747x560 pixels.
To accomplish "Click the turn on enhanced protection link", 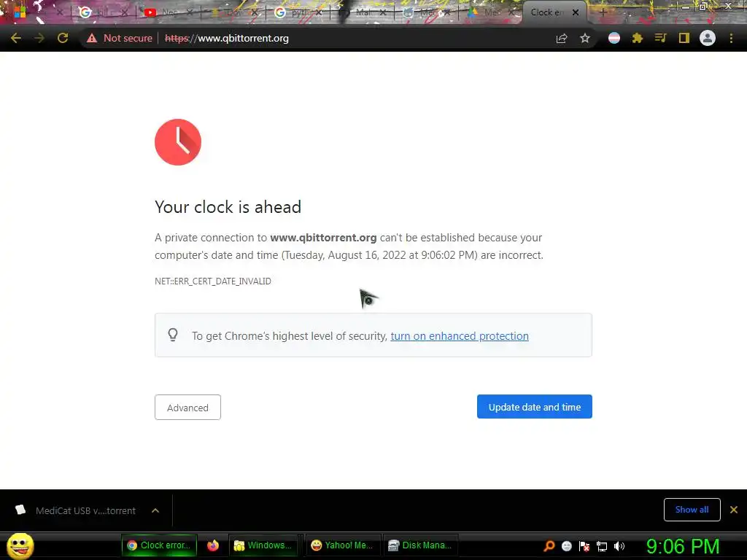I will pyautogui.click(x=460, y=335).
